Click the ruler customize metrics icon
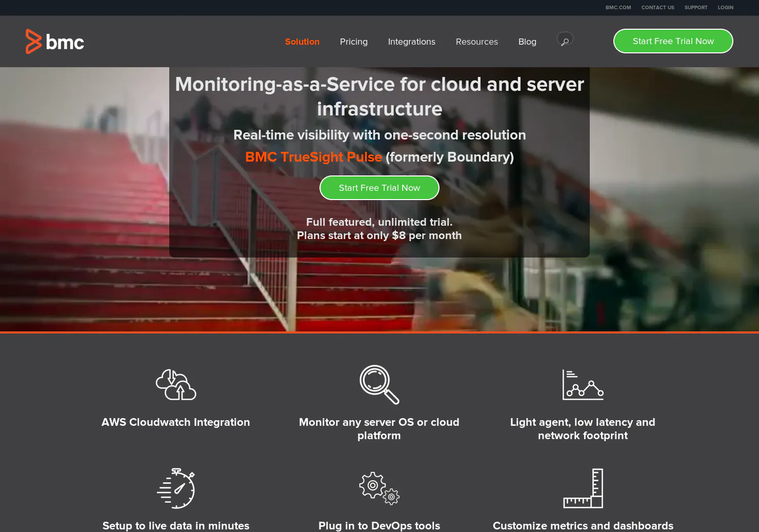 [583, 488]
